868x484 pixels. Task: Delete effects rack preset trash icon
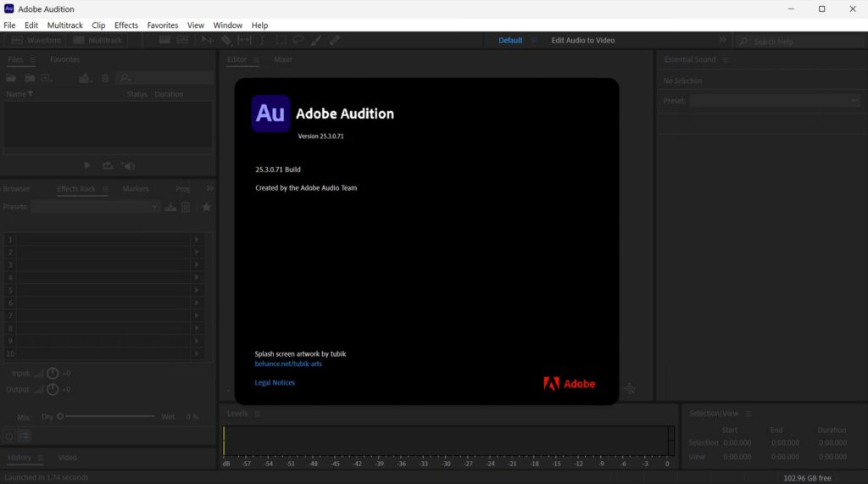(x=186, y=207)
